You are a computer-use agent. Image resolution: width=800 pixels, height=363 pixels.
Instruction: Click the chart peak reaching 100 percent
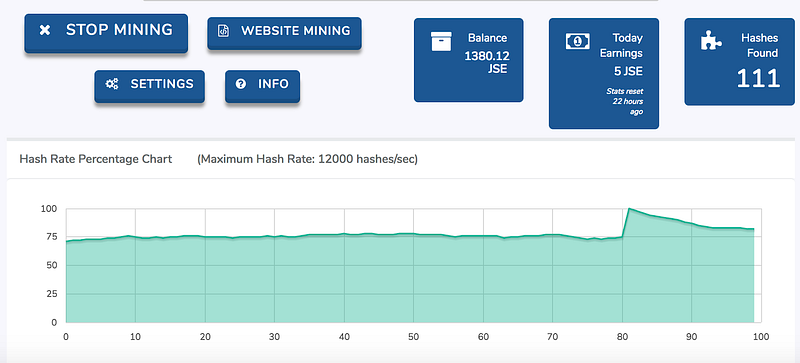pyautogui.click(x=630, y=208)
